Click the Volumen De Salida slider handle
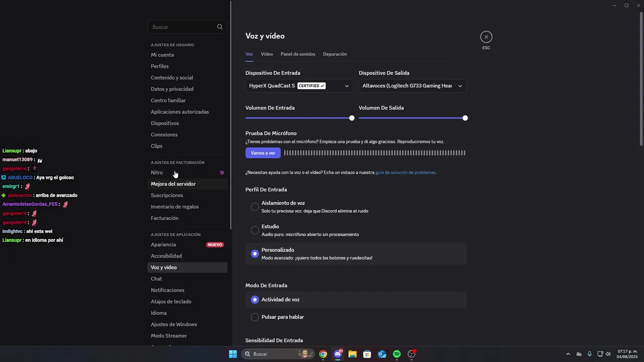The image size is (644, 362). [465, 118]
